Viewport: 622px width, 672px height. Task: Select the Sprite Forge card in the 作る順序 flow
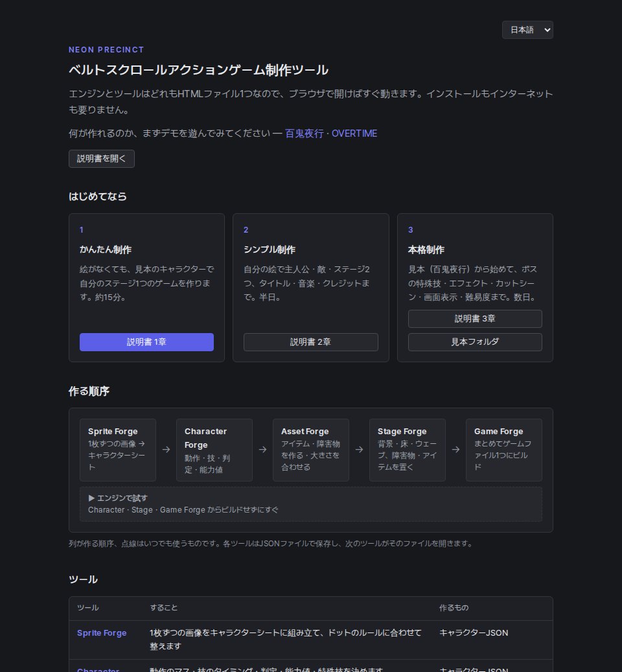(x=118, y=450)
